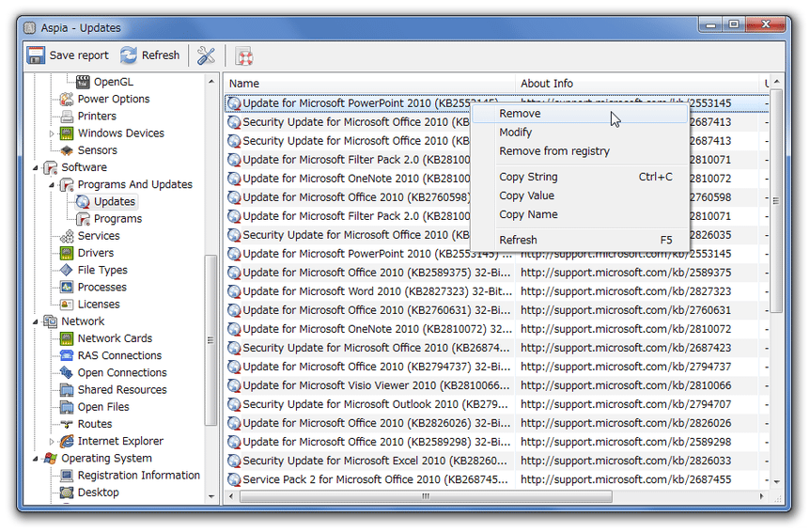
Task: Select Copy Value in context menu
Action: (x=580, y=196)
